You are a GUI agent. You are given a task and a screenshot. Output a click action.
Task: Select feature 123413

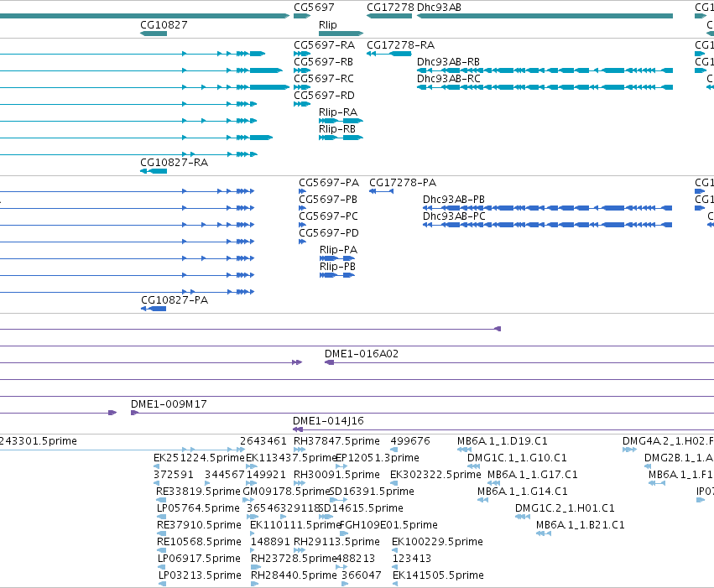[x=412, y=559]
